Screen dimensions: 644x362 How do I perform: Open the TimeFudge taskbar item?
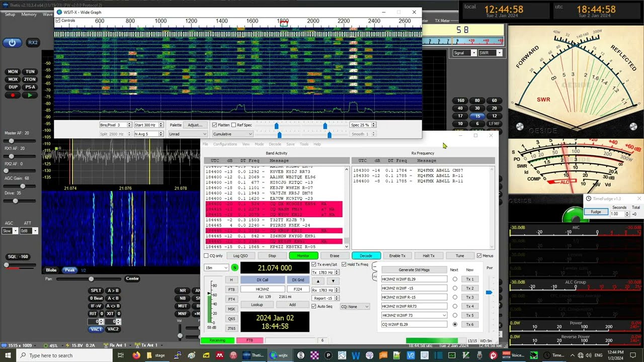(553, 355)
